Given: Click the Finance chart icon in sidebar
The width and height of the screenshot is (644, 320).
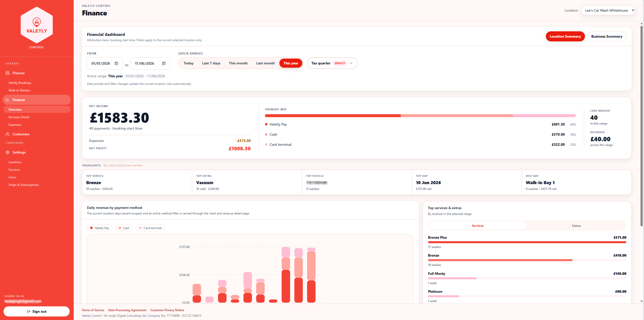Looking at the screenshot, I should click(8, 100).
